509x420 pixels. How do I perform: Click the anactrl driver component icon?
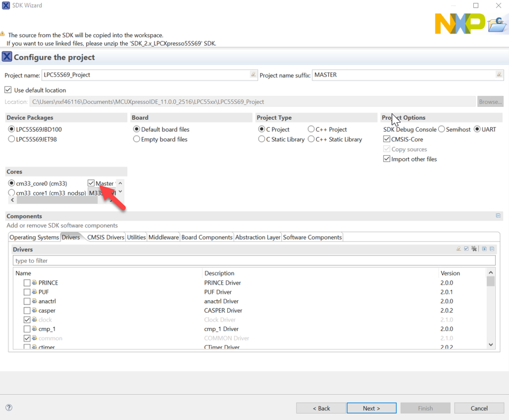coord(35,301)
